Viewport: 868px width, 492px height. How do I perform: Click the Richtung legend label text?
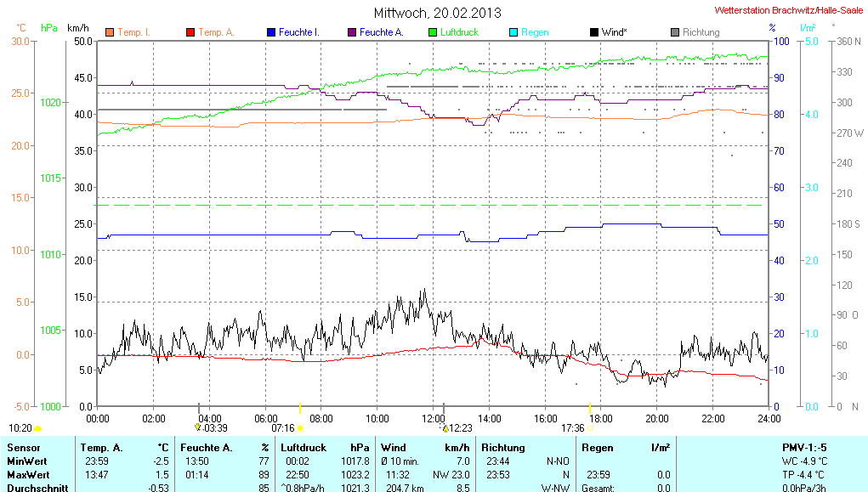701,32
